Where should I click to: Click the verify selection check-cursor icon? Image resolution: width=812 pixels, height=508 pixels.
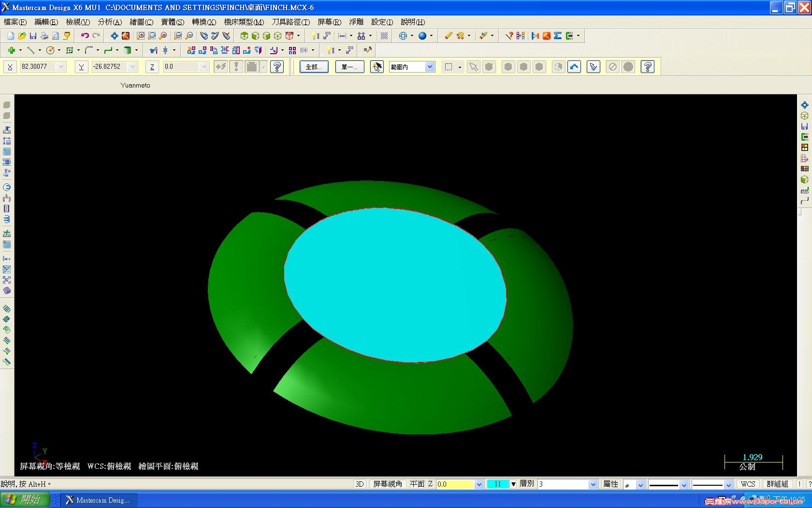pos(594,67)
